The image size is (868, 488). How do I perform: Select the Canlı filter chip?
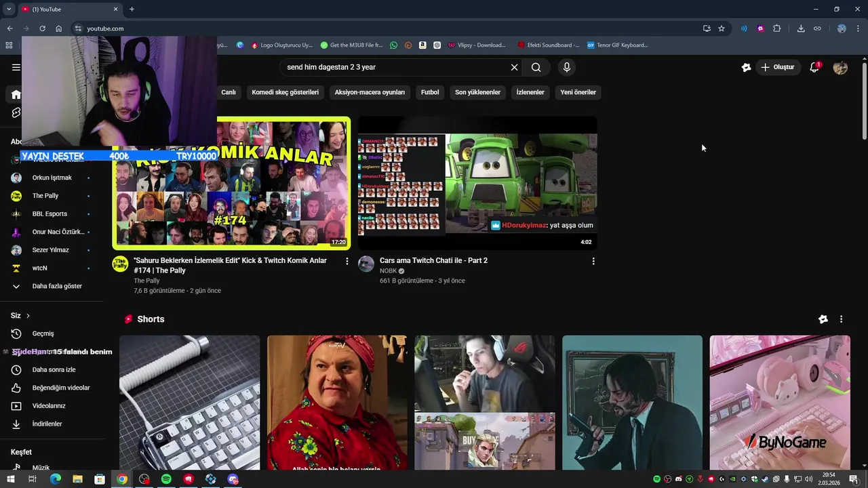[229, 92]
